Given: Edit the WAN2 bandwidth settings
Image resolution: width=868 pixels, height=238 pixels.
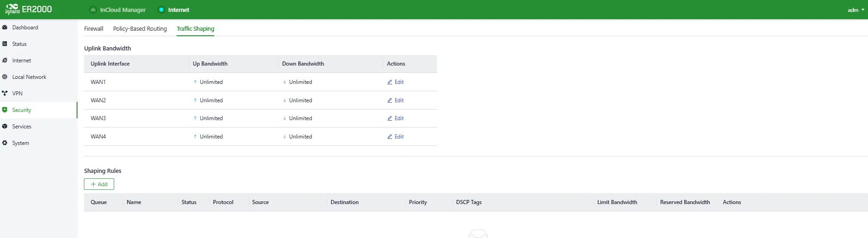Looking at the screenshot, I should pos(396,100).
